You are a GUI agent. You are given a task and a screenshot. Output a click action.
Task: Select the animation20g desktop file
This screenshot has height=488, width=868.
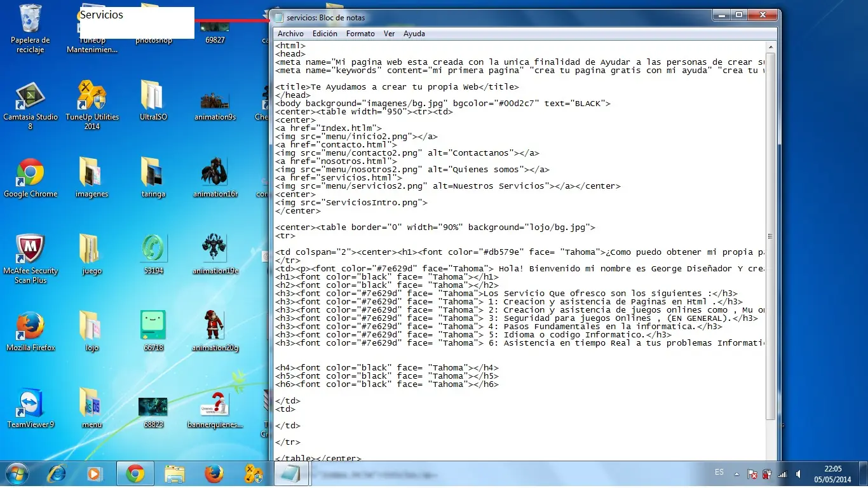(215, 332)
